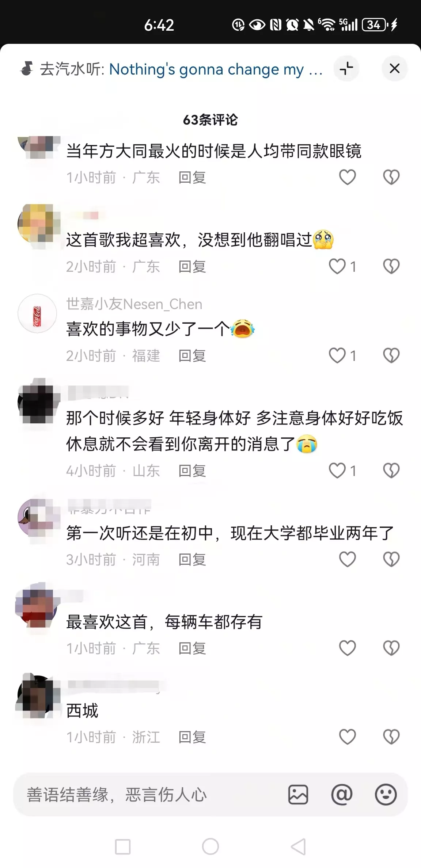Open image picker in comment bar
Image resolution: width=421 pixels, height=868 pixels.
(x=298, y=794)
